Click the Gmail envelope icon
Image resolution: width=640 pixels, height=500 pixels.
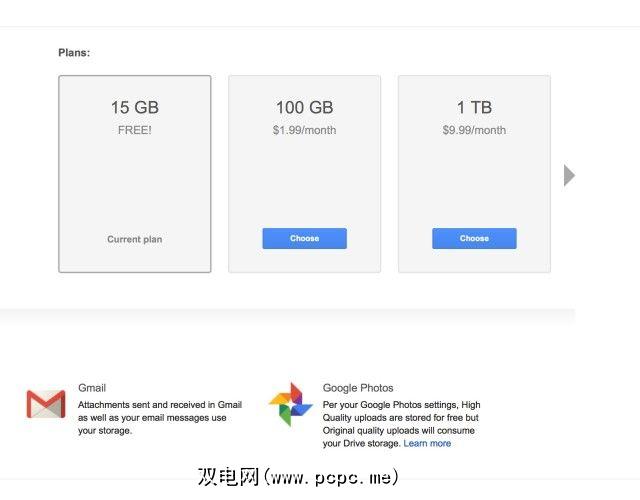pos(46,403)
